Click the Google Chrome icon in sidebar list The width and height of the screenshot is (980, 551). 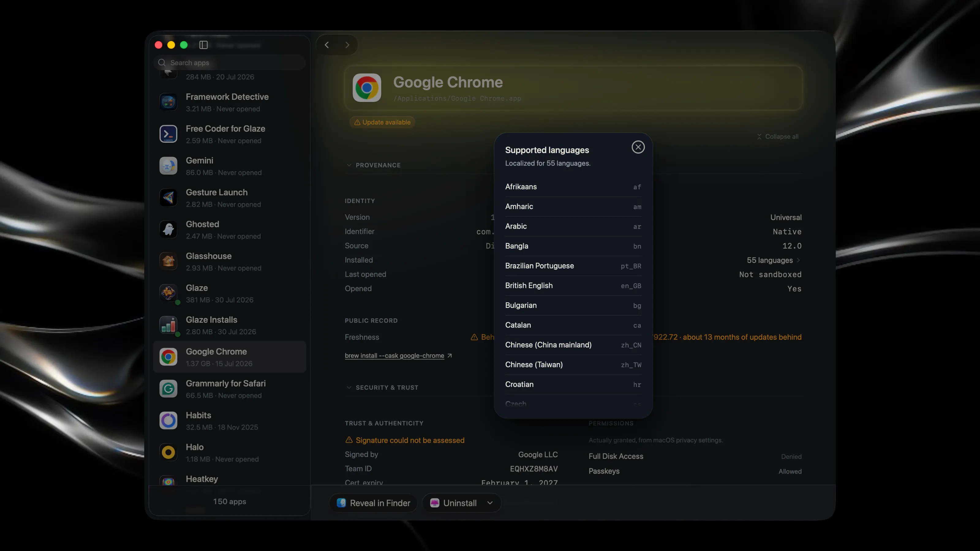point(168,357)
